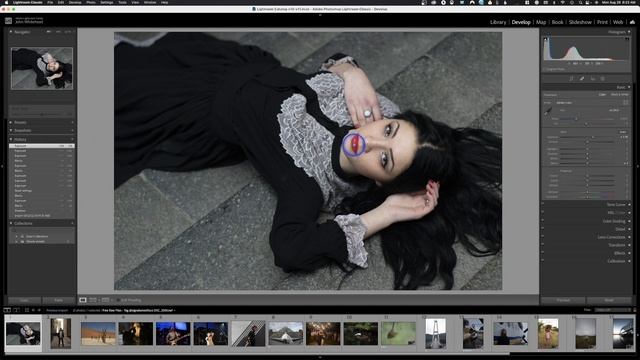
Task: Select the desert dunes thumbnail in filmstrip
Action: tap(98, 334)
